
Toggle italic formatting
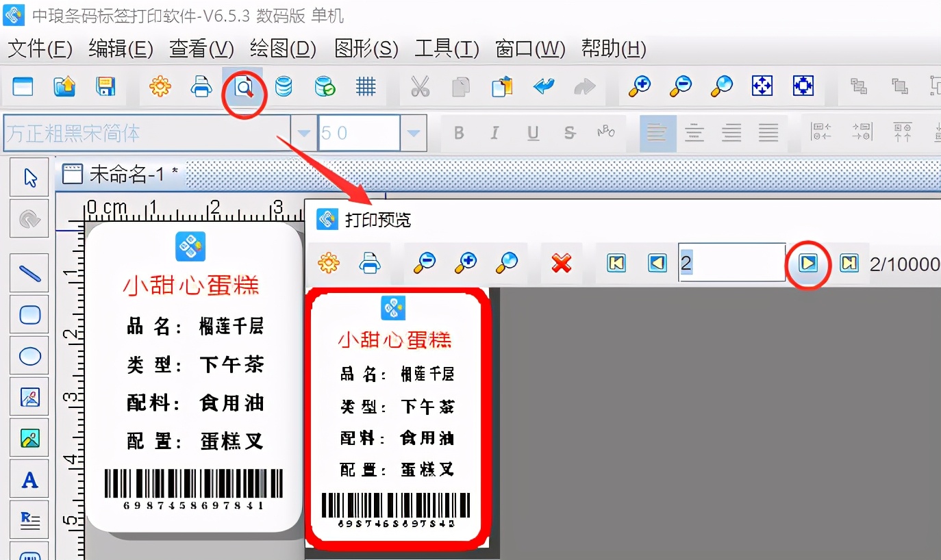[x=495, y=133]
